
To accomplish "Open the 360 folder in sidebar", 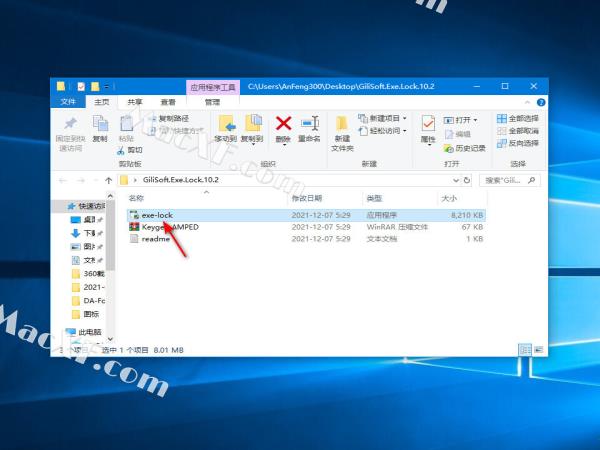I will click(x=88, y=274).
